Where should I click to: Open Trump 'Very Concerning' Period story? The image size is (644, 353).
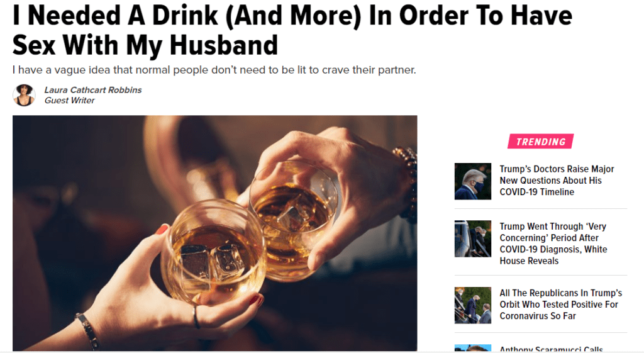[553, 244]
